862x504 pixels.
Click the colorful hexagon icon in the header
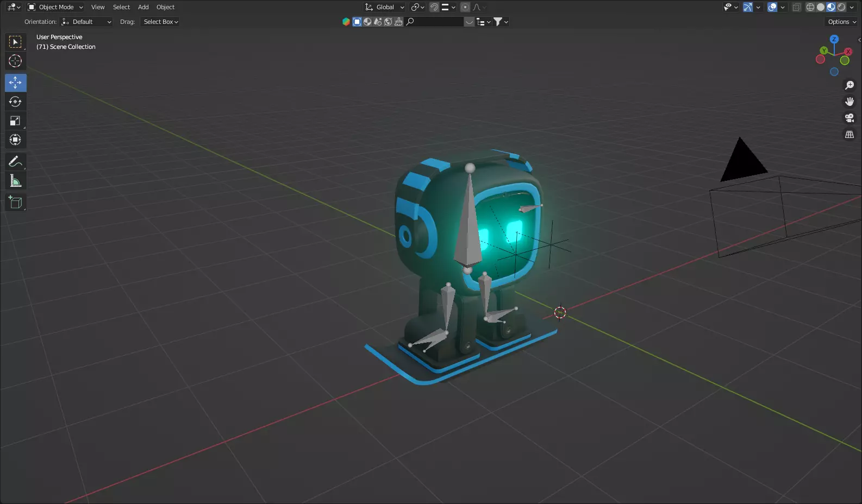pyautogui.click(x=346, y=22)
